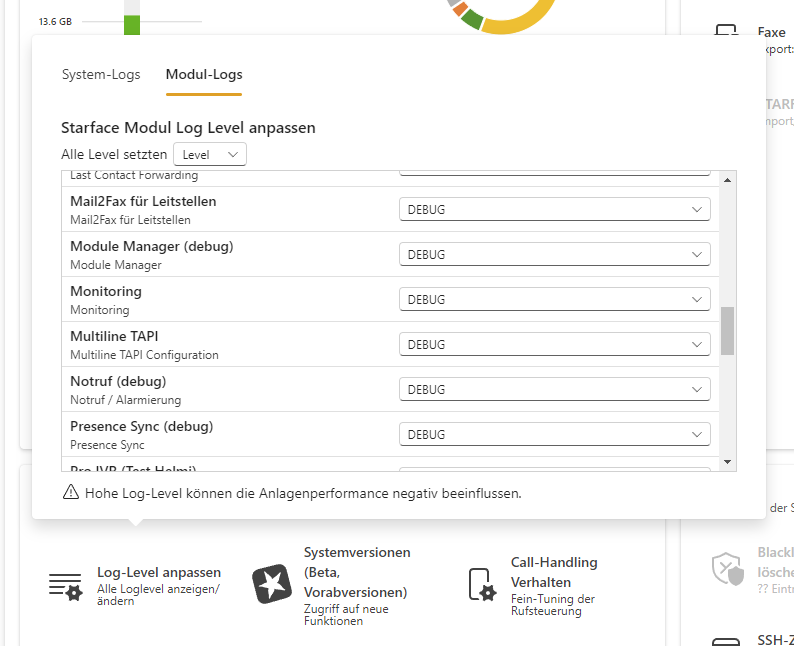
Task: Click the Systemversionen star icon
Action: [x=272, y=584]
